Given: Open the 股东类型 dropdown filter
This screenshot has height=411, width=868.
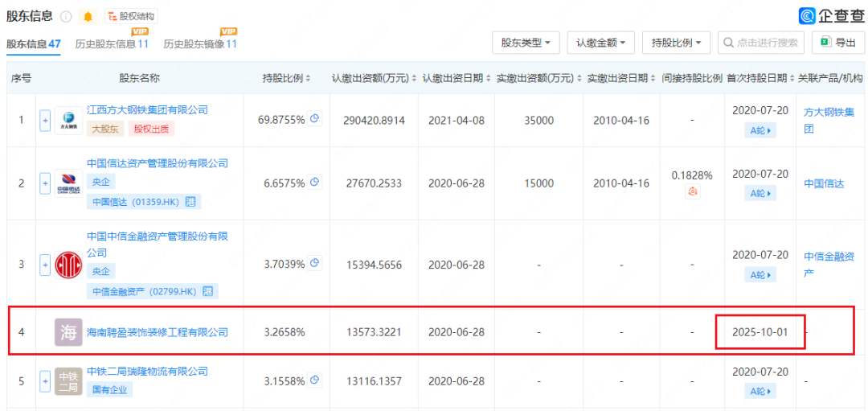Looking at the screenshot, I should [x=526, y=43].
